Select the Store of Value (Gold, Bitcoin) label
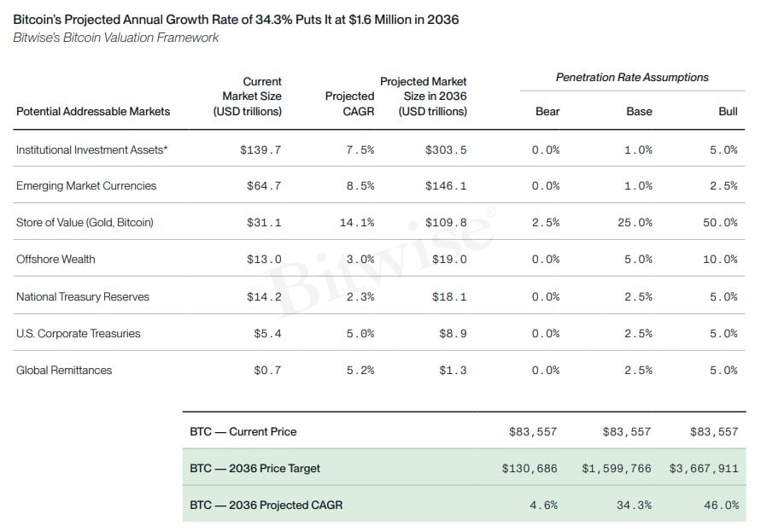This screenshot has width=761, height=532. point(85,222)
